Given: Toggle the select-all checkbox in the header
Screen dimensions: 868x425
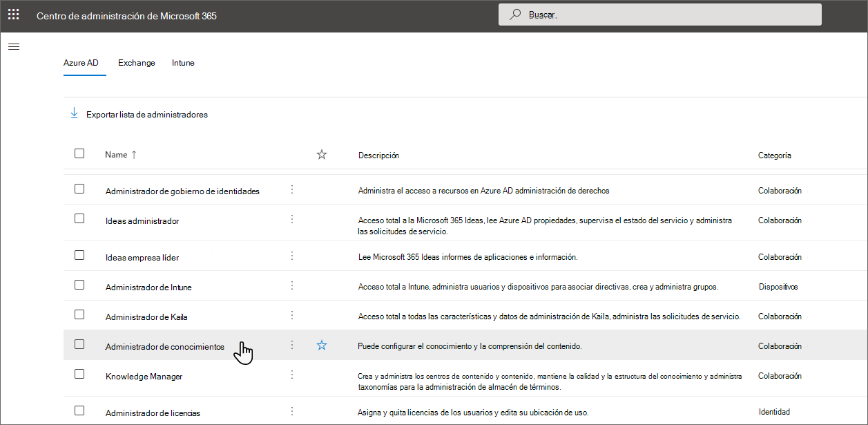Looking at the screenshot, I should point(79,154).
